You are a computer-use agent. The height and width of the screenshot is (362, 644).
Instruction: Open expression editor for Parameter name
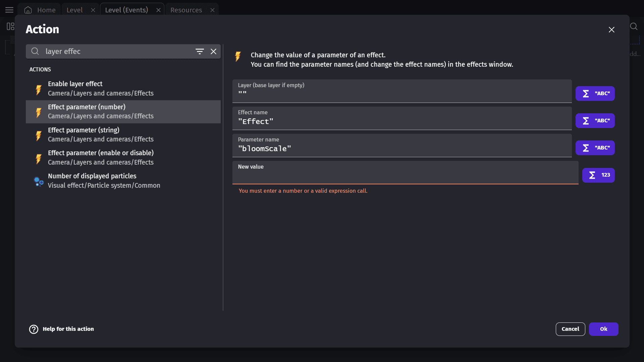click(x=595, y=148)
